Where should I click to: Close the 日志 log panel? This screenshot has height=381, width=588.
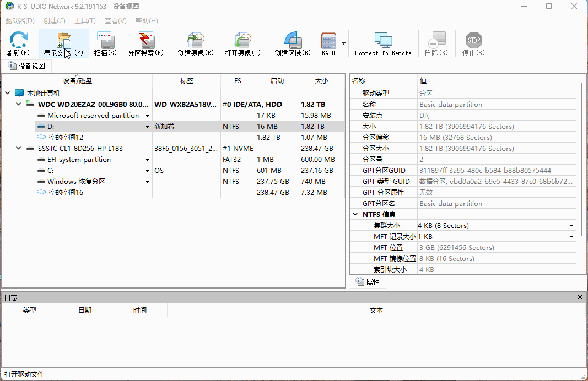tap(580, 297)
